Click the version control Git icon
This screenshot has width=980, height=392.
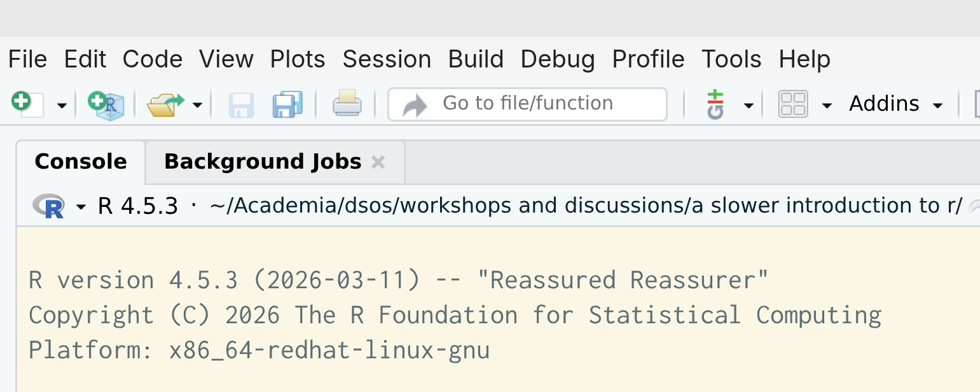point(715,104)
